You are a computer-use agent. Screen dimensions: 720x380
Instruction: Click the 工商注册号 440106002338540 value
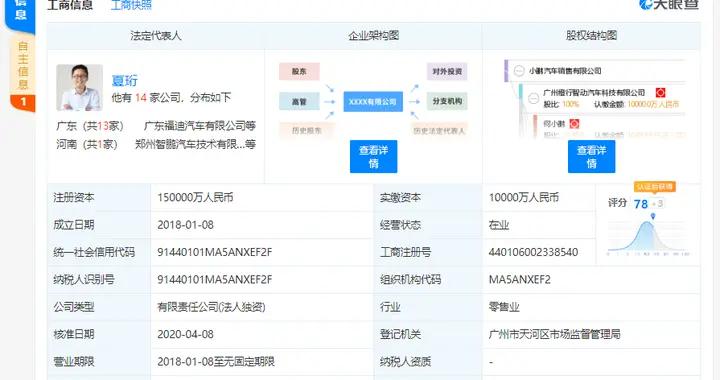click(533, 252)
